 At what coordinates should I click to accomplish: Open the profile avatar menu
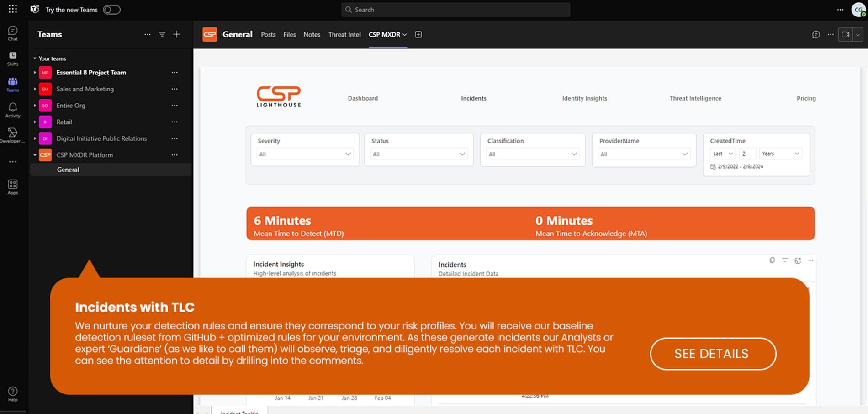pyautogui.click(x=859, y=10)
